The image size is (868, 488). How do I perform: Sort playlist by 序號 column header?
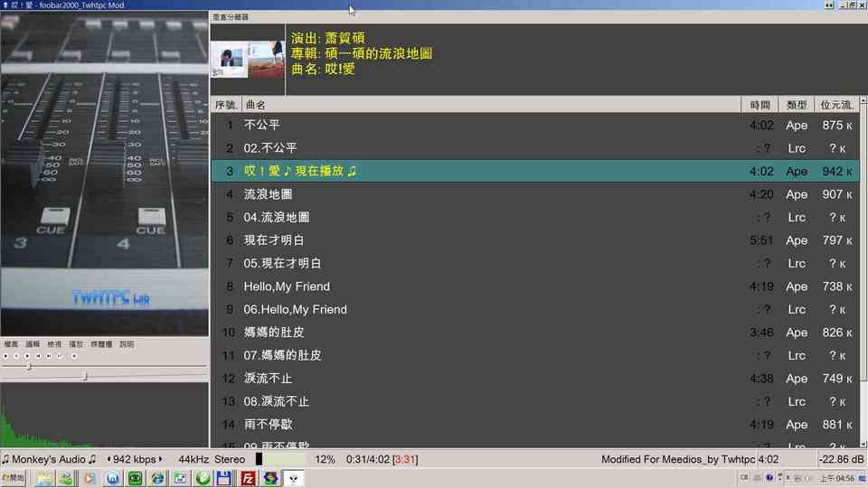(225, 105)
